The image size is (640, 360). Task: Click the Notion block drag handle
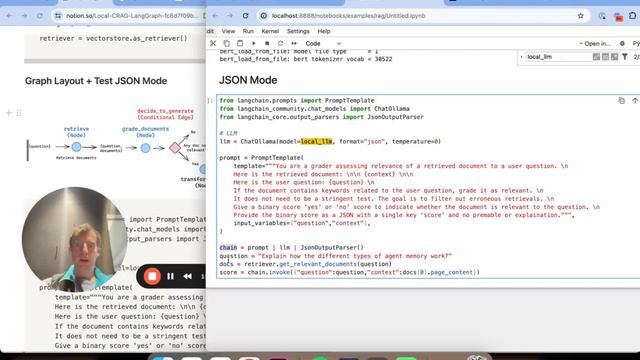point(19,113)
